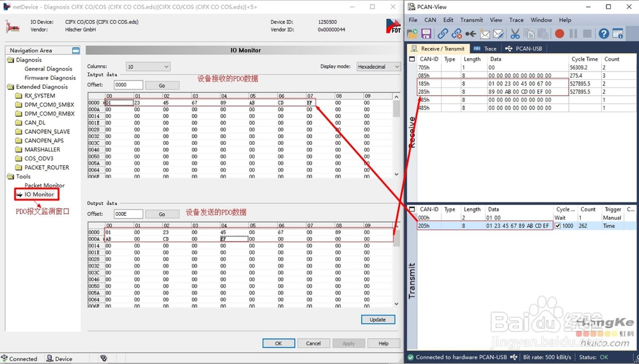Image resolution: width=639 pixels, height=364 pixels.
Task: Switch to the Trace tab
Action: tap(485, 49)
